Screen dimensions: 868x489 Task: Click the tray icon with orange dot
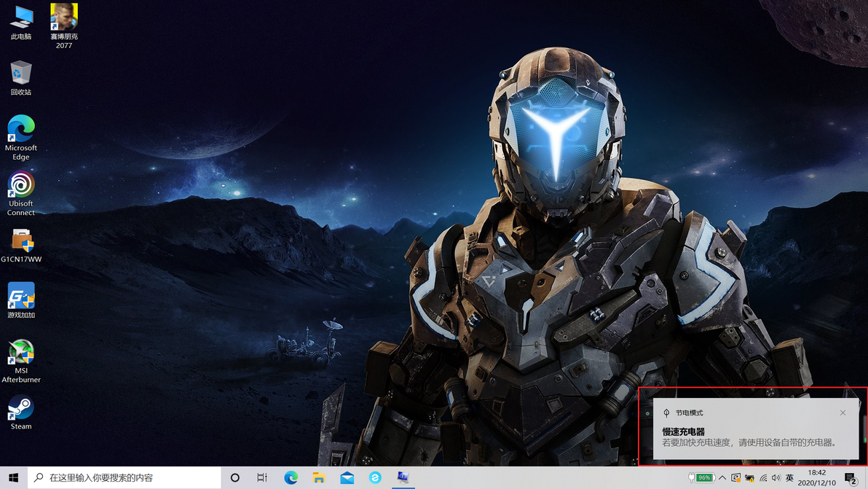click(735, 477)
